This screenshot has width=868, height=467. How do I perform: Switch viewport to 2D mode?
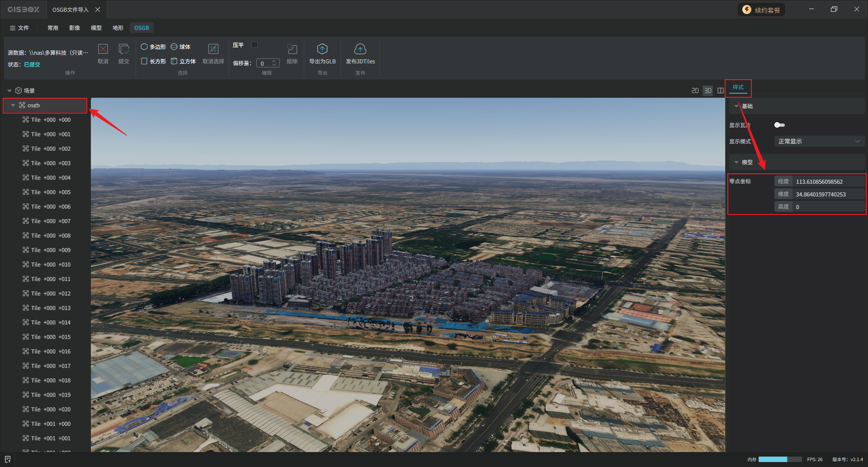pos(695,91)
